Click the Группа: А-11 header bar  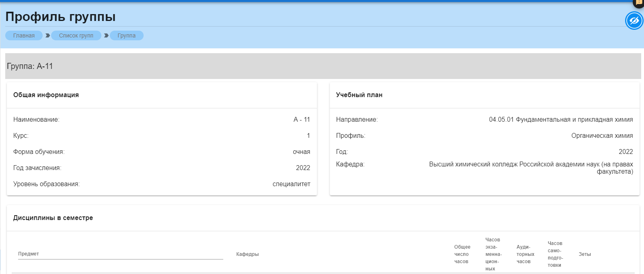pyautogui.click(x=30, y=66)
